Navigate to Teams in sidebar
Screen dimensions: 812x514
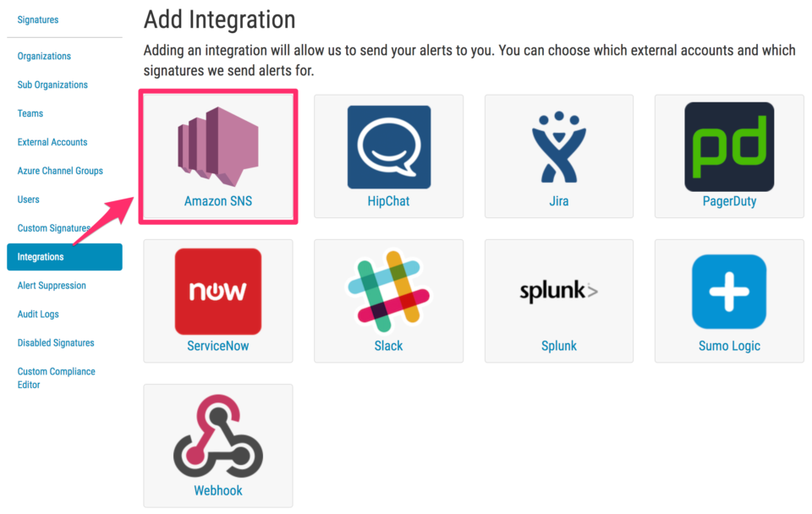tap(30, 113)
